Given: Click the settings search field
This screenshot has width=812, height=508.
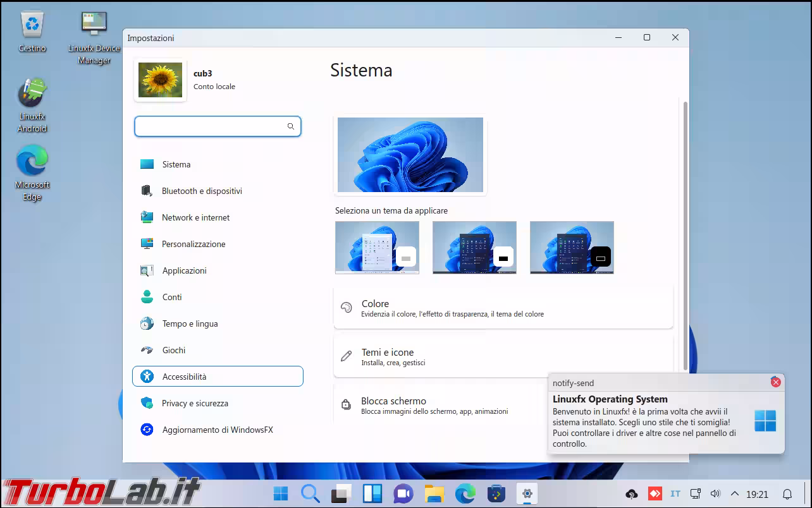Looking at the screenshot, I should 212,126.
